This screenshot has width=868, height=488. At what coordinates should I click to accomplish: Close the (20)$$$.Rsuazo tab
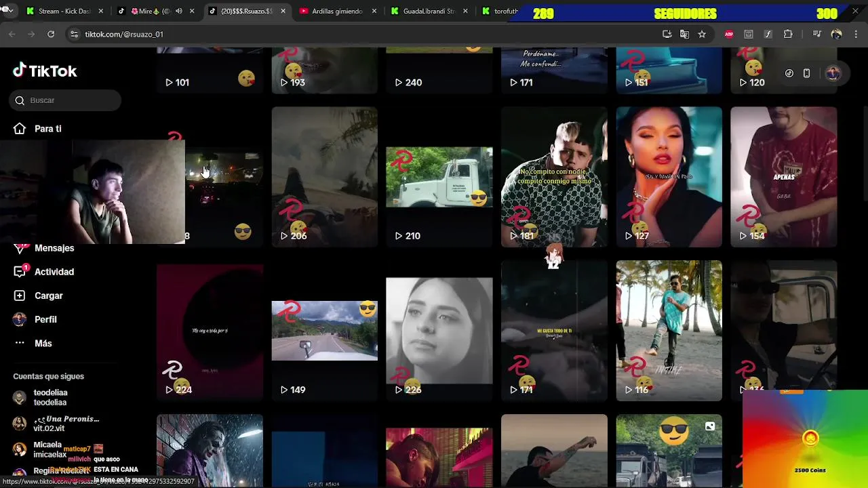coord(283,11)
